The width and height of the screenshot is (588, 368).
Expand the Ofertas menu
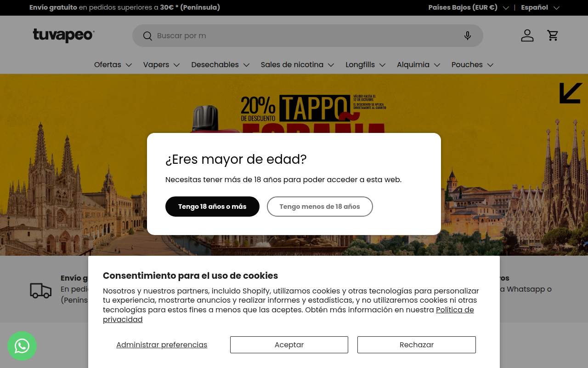(x=113, y=65)
